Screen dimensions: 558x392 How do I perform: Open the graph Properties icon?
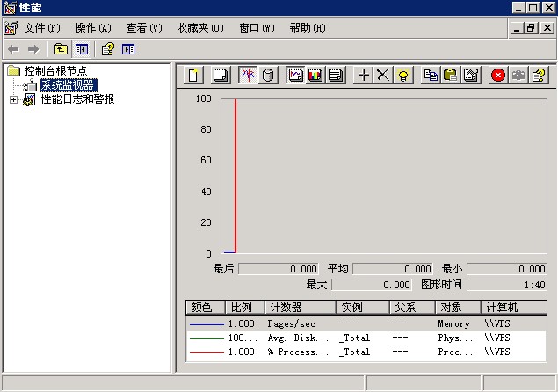click(x=470, y=75)
